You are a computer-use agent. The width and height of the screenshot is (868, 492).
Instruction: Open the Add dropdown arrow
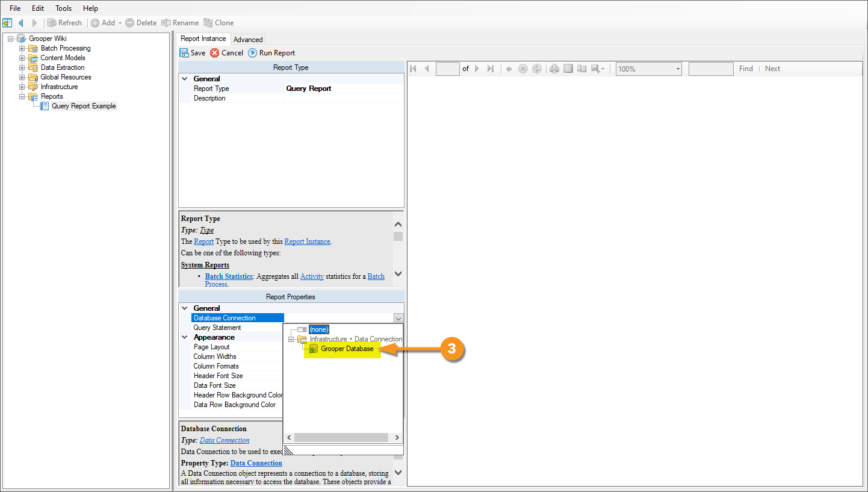coord(120,23)
